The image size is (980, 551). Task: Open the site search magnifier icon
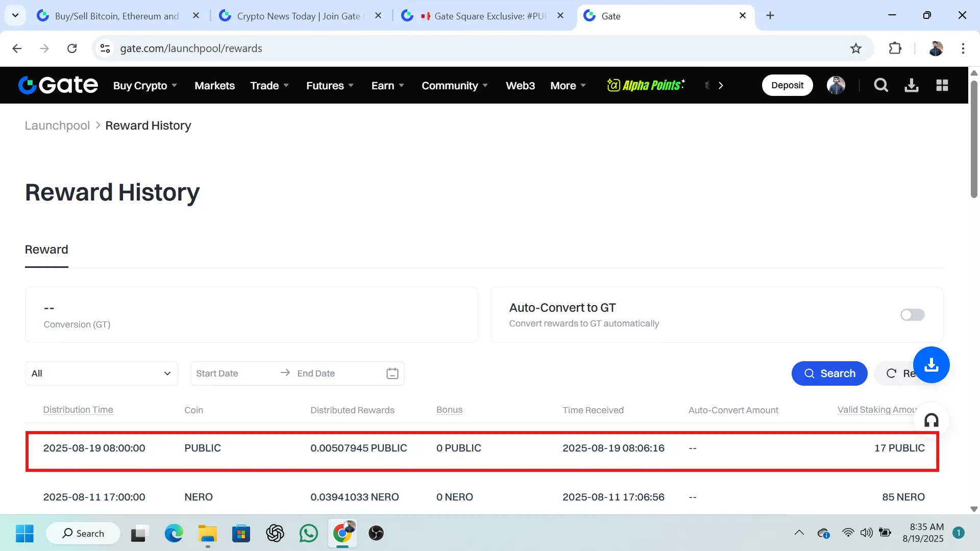pyautogui.click(x=881, y=85)
